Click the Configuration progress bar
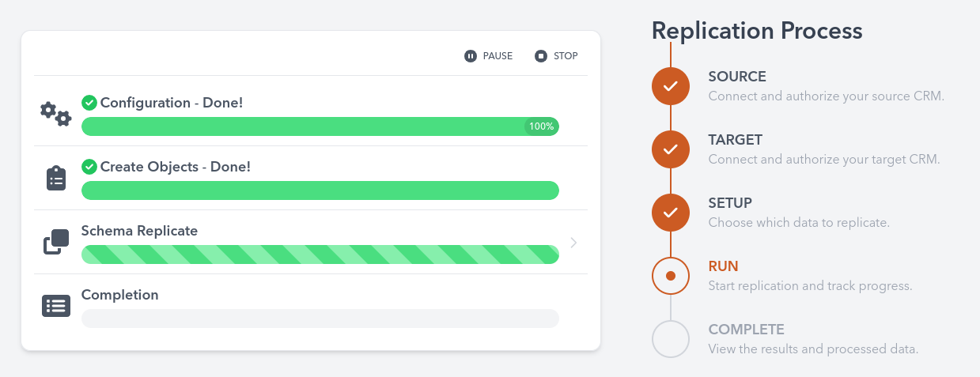 (x=301, y=126)
